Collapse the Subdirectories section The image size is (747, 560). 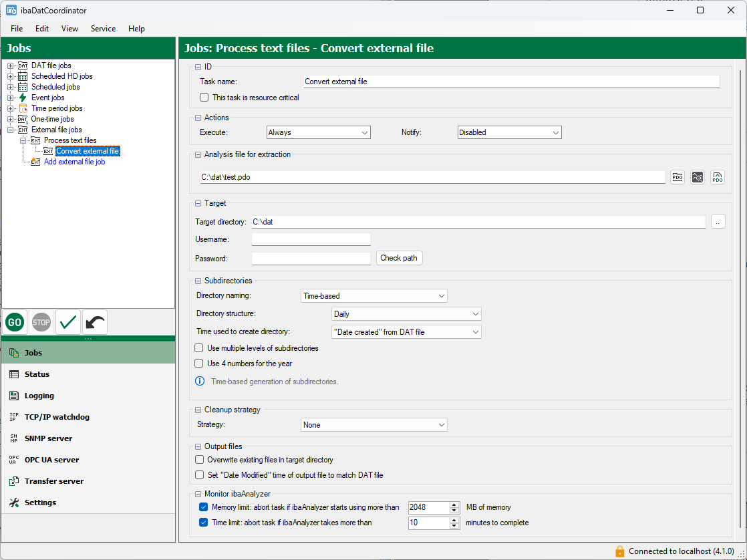pos(198,281)
